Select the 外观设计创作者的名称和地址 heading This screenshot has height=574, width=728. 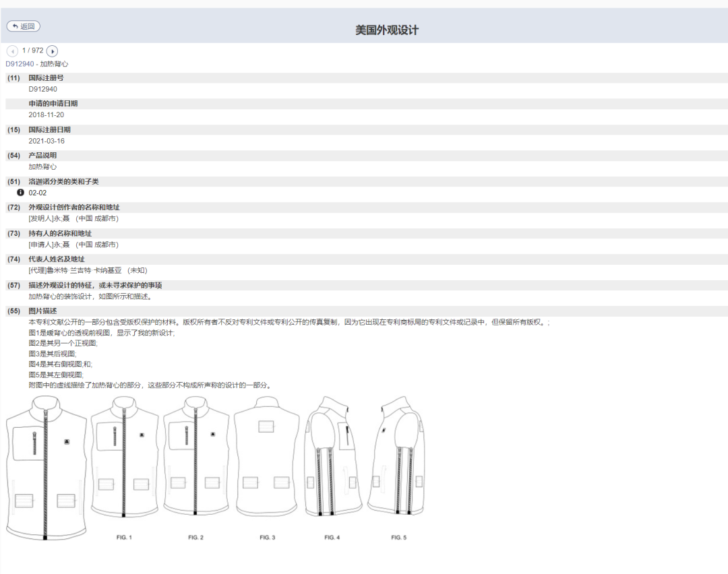(74, 208)
